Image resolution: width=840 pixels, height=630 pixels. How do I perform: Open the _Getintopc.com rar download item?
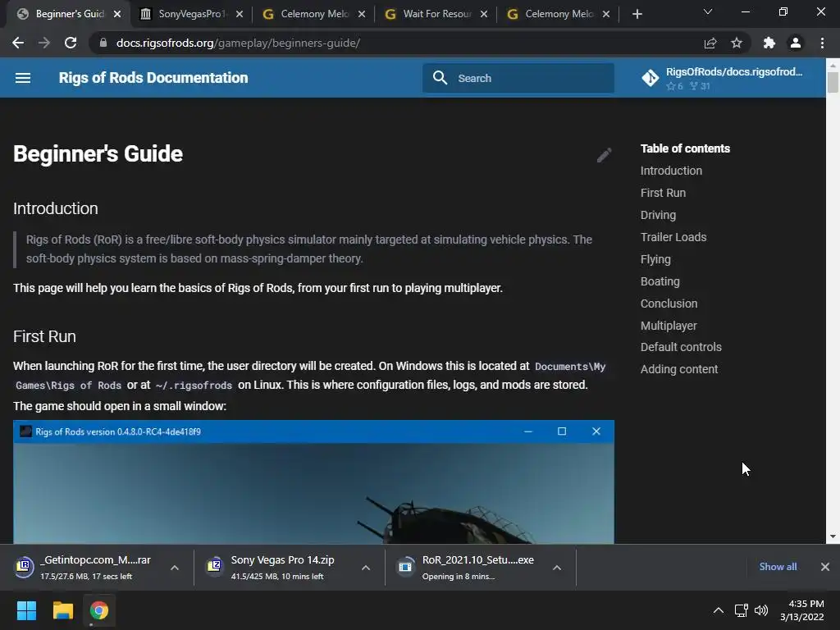89,567
